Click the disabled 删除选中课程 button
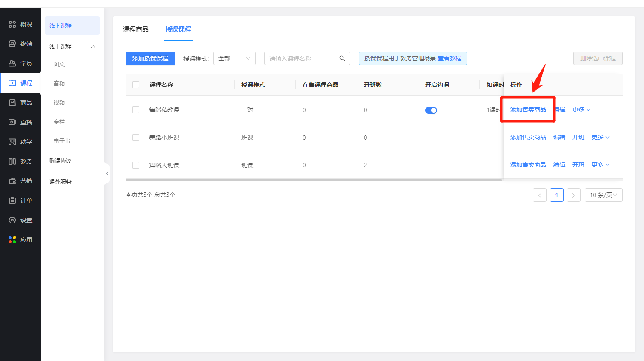This screenshot has height=361, width=644. [x=598, y=58]
